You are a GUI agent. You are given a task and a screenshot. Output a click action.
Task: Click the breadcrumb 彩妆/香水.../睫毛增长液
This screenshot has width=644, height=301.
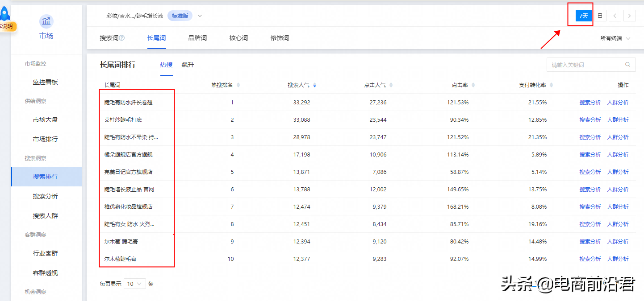point(135,16)
